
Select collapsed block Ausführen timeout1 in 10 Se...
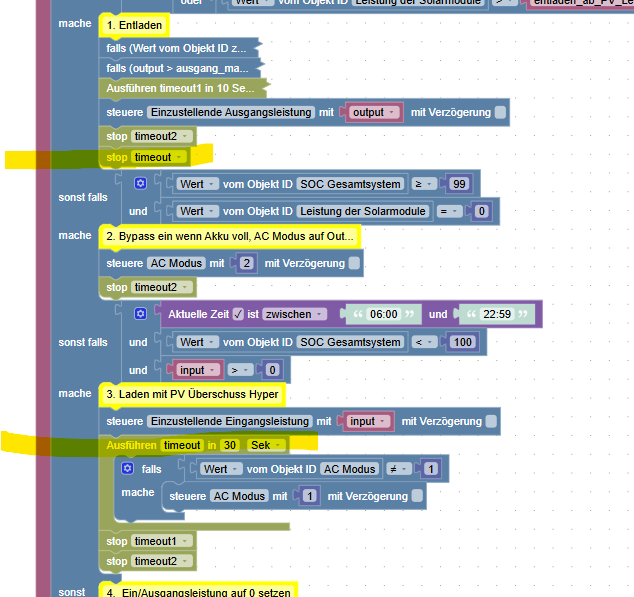[183, 88]
